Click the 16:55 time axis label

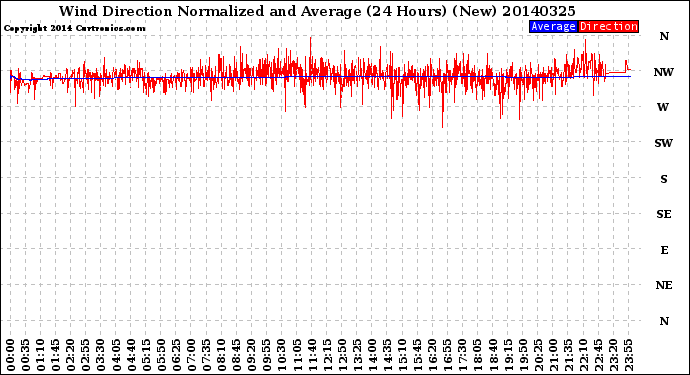click(448, 355)
